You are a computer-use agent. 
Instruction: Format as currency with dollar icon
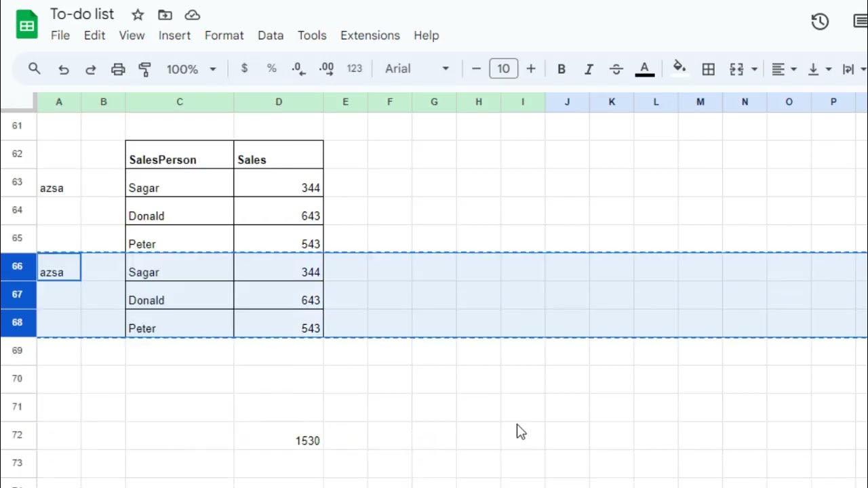coord(244,68)
